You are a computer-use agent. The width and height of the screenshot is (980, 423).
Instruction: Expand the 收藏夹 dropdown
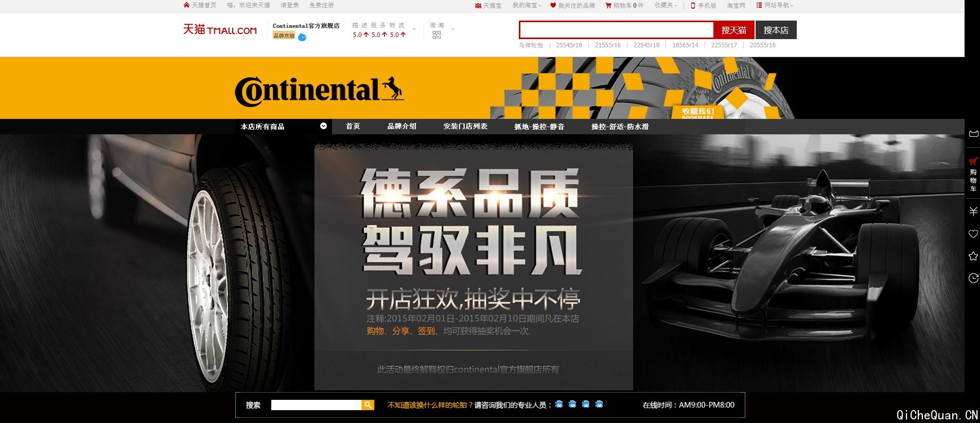click(x=666, y=5)
